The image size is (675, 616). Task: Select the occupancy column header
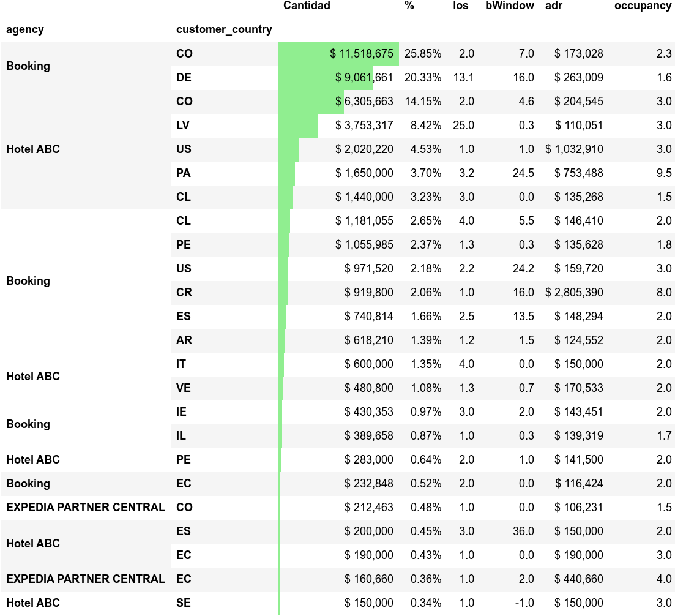643,6
